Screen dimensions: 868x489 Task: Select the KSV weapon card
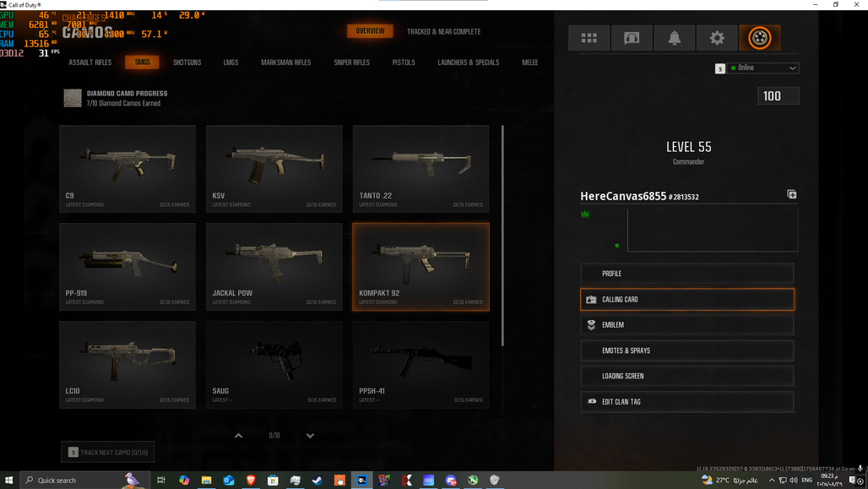[x=274, y=169]
